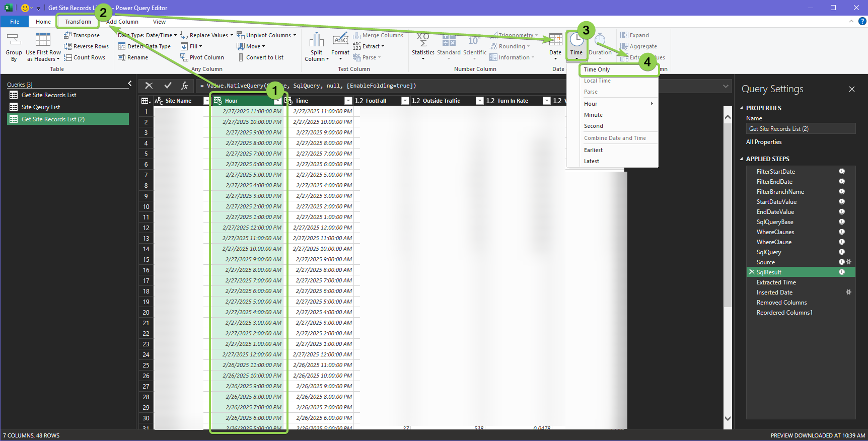868x441 pixels.
Task: Click the Duration tool
Action: click(600, 46)
